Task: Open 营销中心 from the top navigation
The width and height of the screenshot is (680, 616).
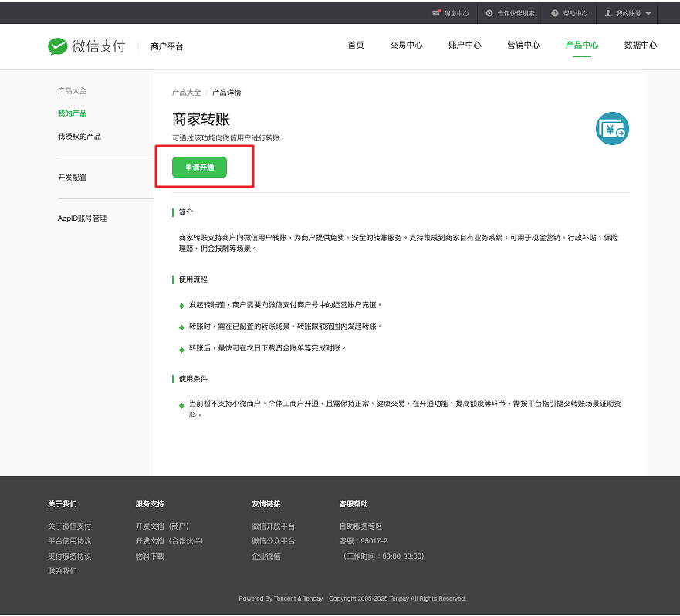Action: pyautogui.click(x=523, y=46)
